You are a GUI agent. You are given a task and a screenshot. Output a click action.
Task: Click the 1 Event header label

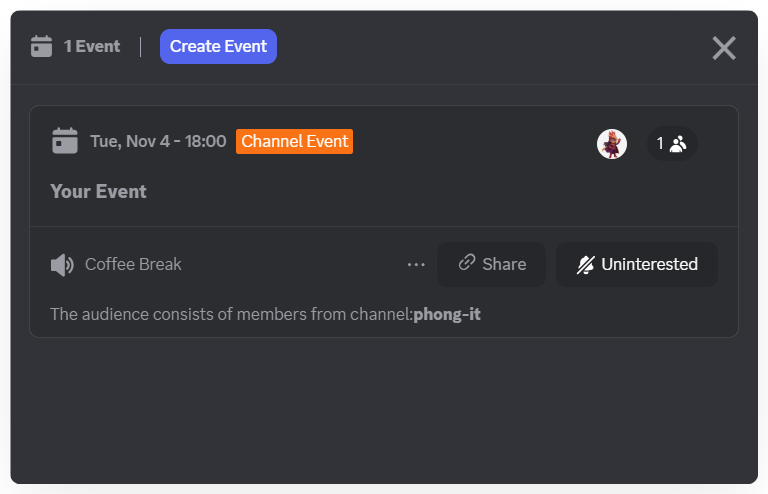click(x=91, y=46)
